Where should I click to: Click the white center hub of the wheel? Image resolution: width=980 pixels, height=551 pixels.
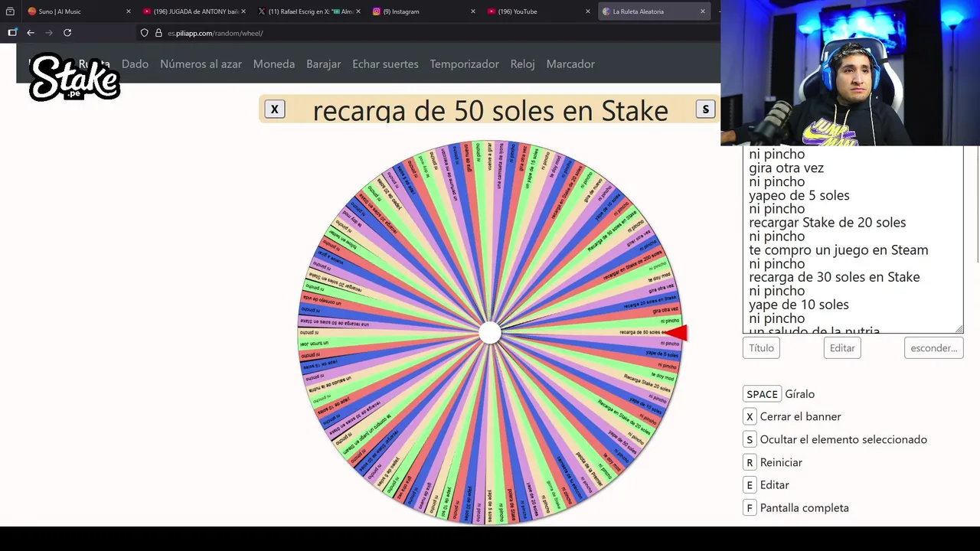[x=490, y=333]
